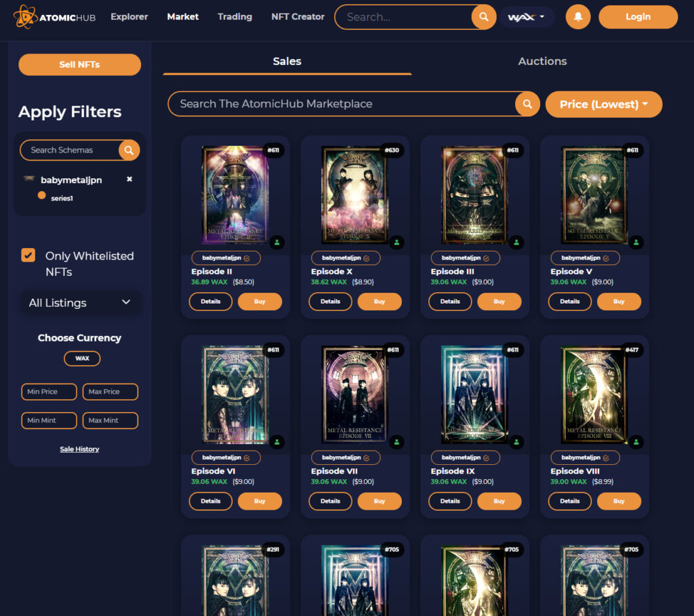Click the owner icon on Episode X card
The height and width of the screenshot is (616, 694).
(396, 242)
